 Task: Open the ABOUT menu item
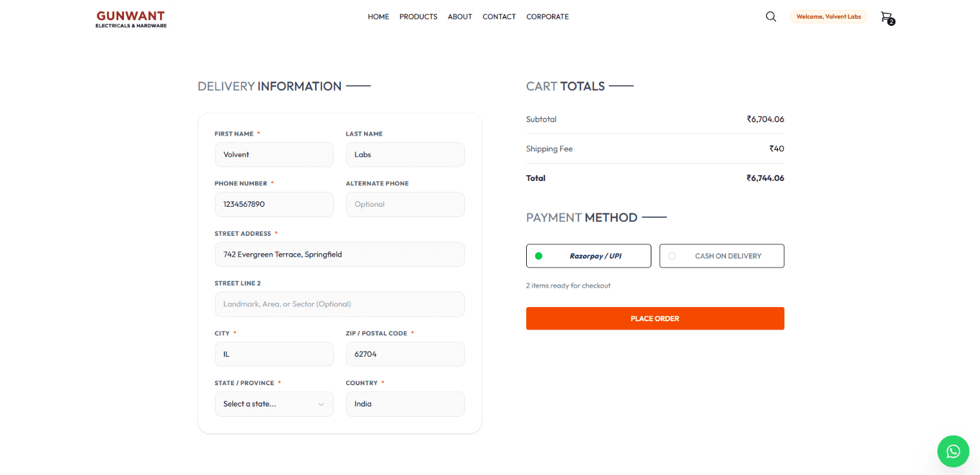[460, 17]
